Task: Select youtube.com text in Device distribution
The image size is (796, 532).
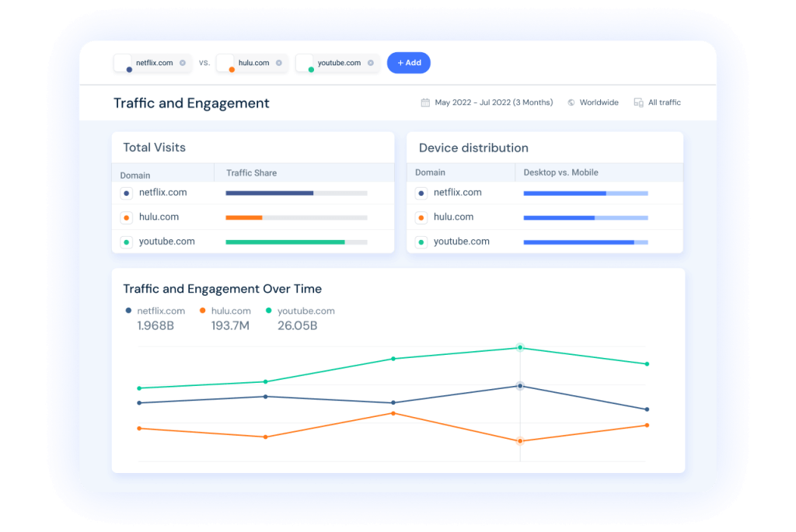Action: point(462,242)
